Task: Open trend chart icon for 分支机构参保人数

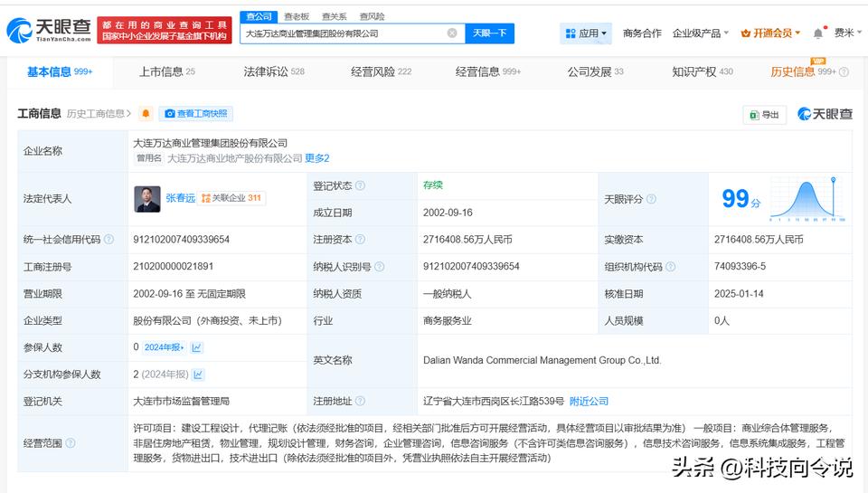Action: [198, 374]
